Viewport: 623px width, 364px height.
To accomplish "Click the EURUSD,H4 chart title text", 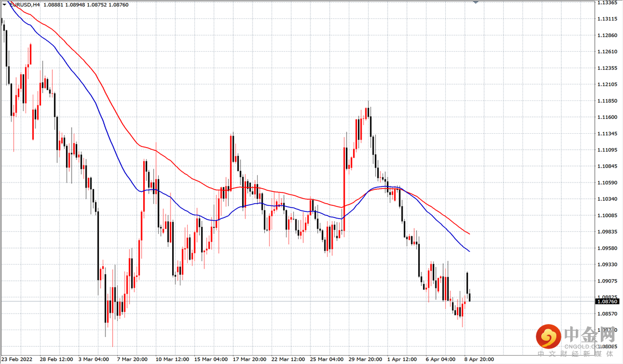I will (24, 5).
